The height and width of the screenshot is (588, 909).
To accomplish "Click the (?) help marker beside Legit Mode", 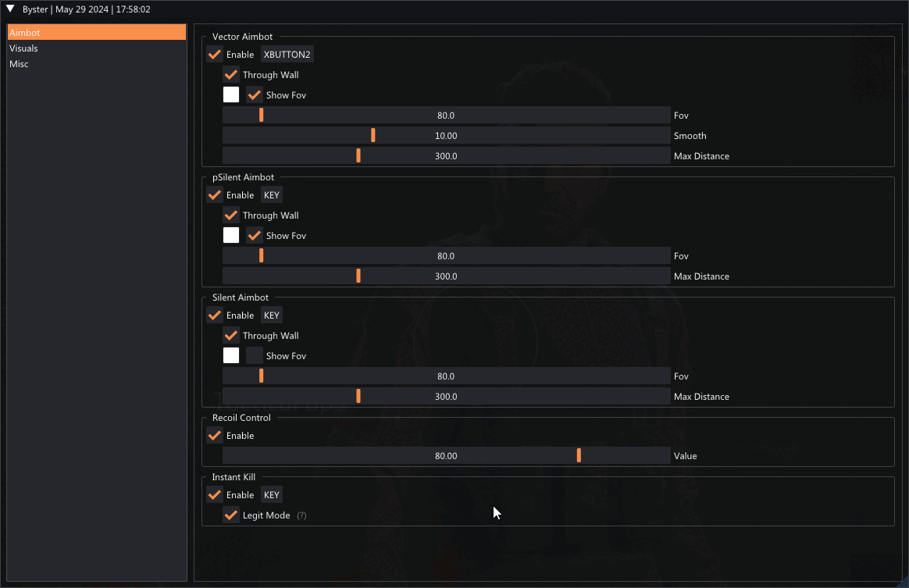I will tap(301, 515).
